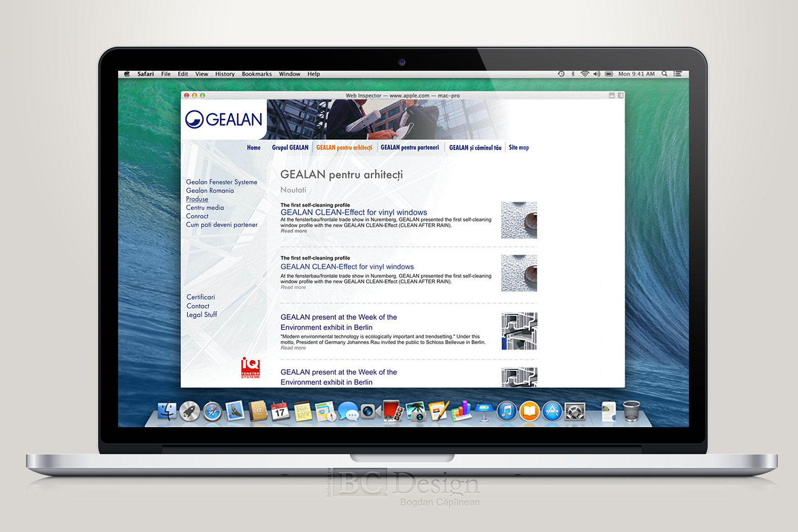Click the GEALAN logo
Image resolution: width=798 pixels, height=532 pixels.
point(223,119)
